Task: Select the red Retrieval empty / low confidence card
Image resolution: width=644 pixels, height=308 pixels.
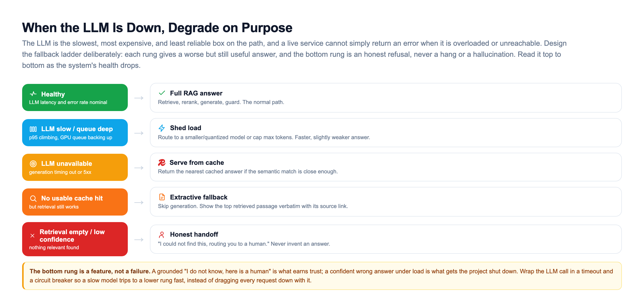Action: (x=75, y=239)
